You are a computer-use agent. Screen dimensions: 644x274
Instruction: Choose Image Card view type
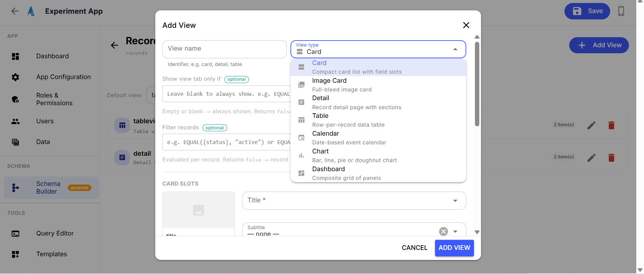click(x=378, y=85)
